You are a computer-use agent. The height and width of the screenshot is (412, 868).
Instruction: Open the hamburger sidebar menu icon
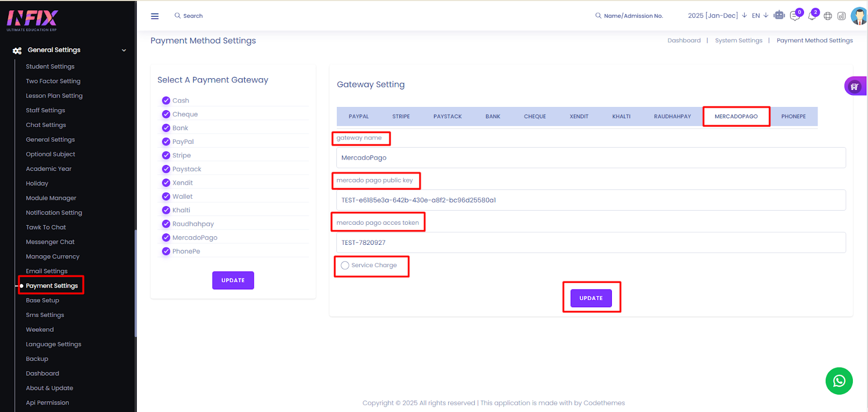tap(155, 16)
